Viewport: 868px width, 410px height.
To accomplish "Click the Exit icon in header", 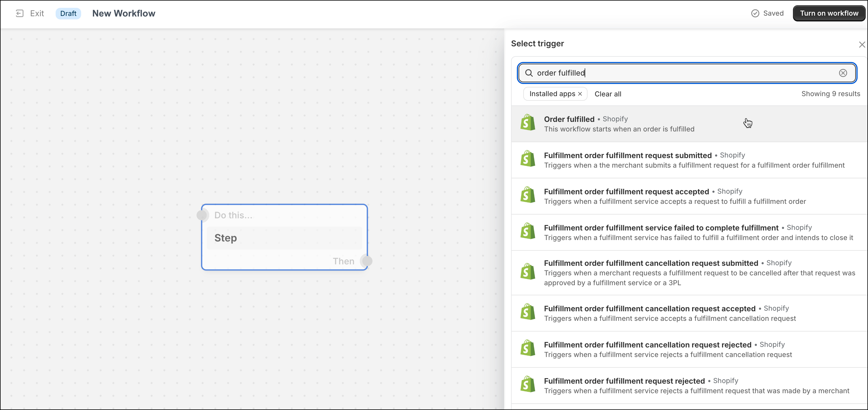I will tap(19, 14).
